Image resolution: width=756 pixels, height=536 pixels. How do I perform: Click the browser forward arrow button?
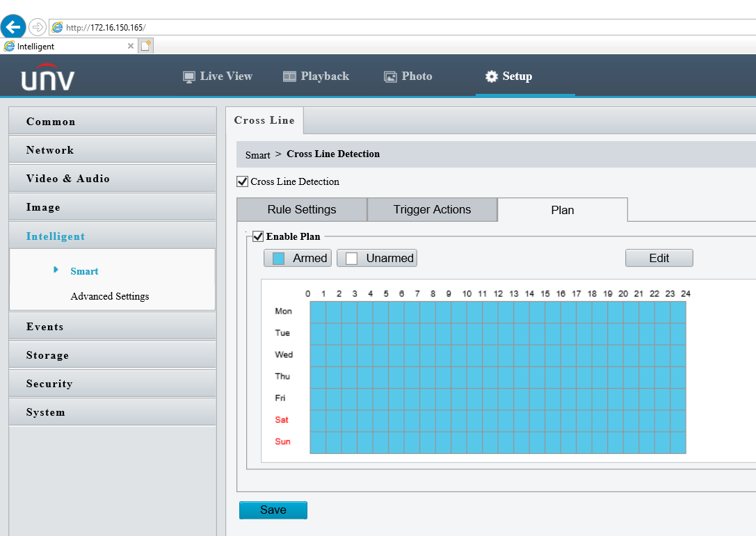pyautogui.click(x=37, y=27)
